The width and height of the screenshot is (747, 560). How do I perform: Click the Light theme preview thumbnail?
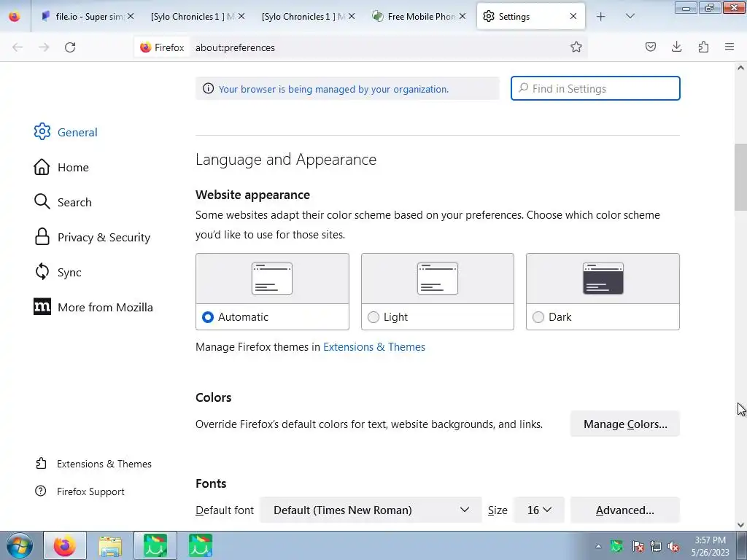coord(438,279)
